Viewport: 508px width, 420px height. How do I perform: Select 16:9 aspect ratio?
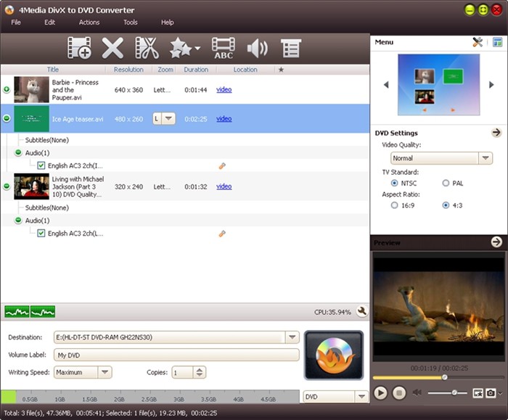[394, 205]
